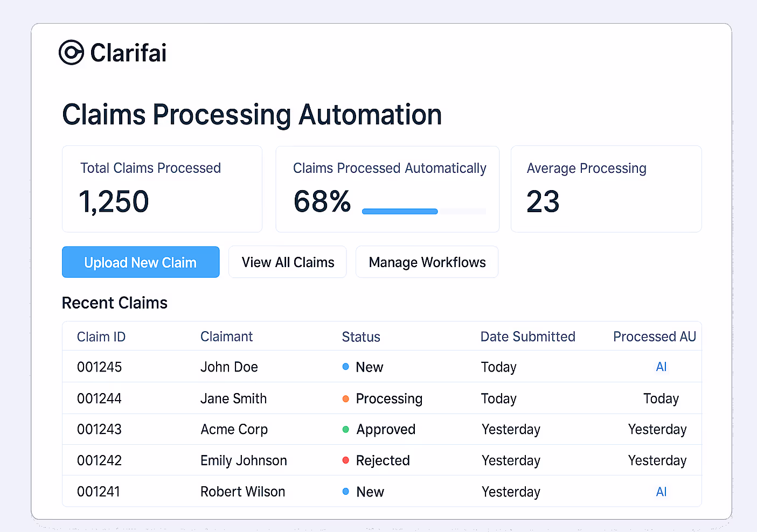Upload a new claim
This screenshot has height=532, width=757.
pyautogui.click(x=141, y=262)
